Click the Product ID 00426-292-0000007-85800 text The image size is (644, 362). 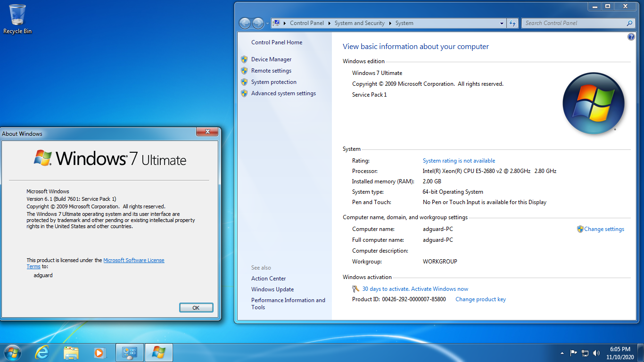point(399,299)
